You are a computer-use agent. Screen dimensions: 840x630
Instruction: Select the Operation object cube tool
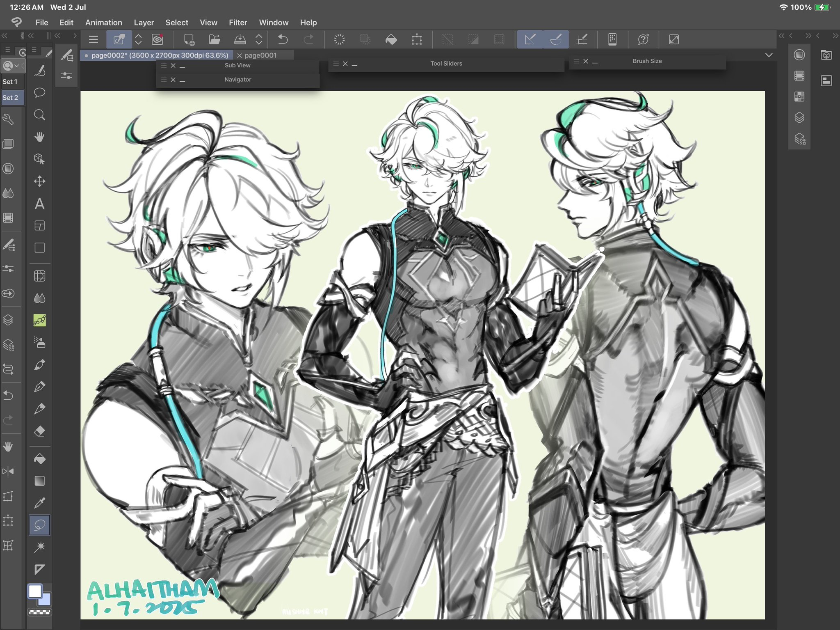39,159
